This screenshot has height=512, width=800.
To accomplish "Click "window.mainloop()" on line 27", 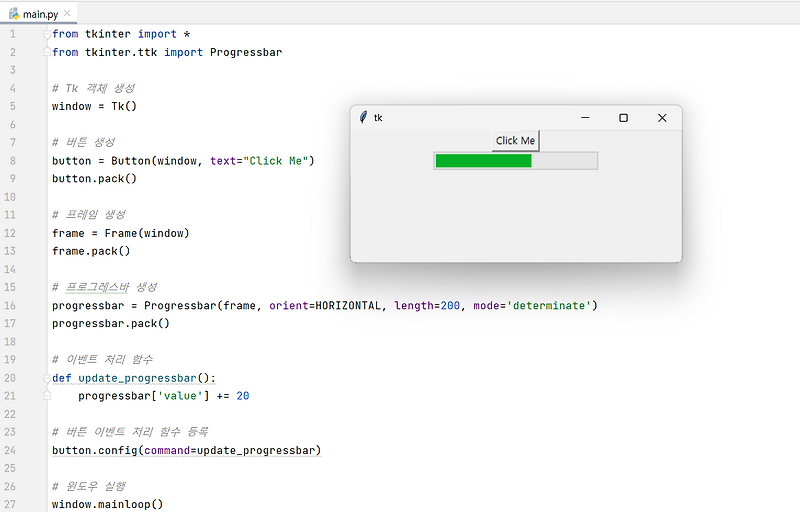I will 107,504.
